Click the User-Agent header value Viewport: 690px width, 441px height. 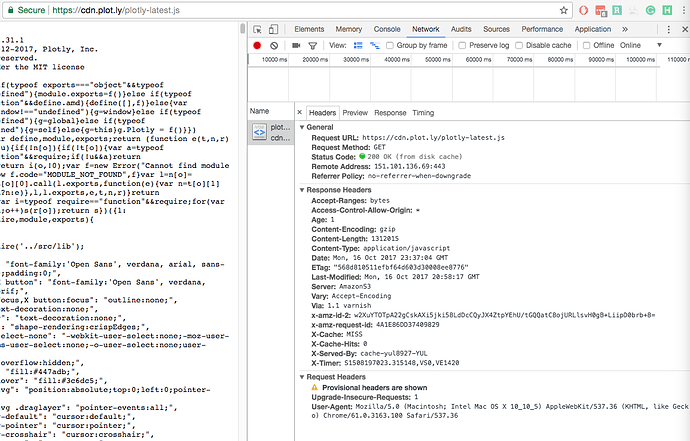pos(500,411)
